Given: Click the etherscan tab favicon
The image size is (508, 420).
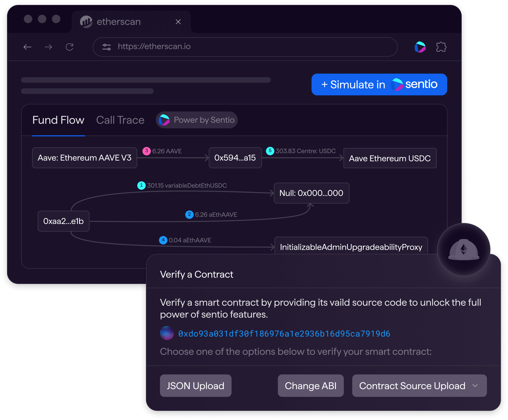Looking at the screenshot, I should [x=86, y=22].
